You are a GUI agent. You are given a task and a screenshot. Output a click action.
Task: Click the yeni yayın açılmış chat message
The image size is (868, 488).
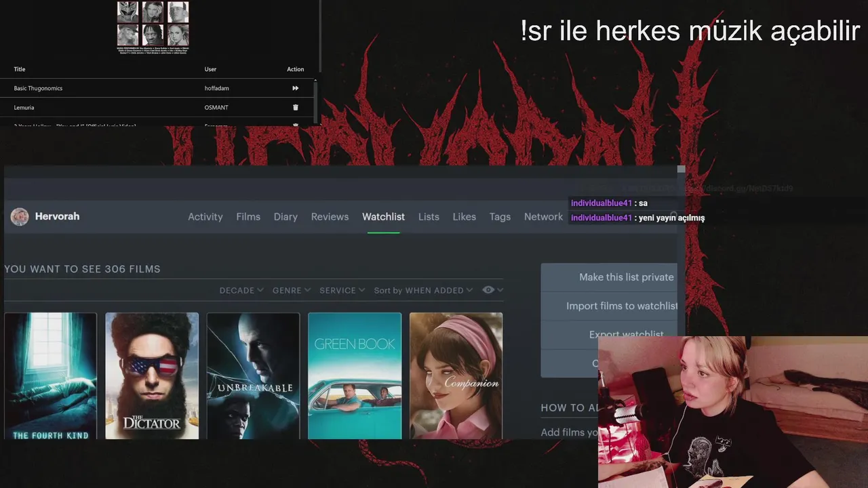coord(671,218)
